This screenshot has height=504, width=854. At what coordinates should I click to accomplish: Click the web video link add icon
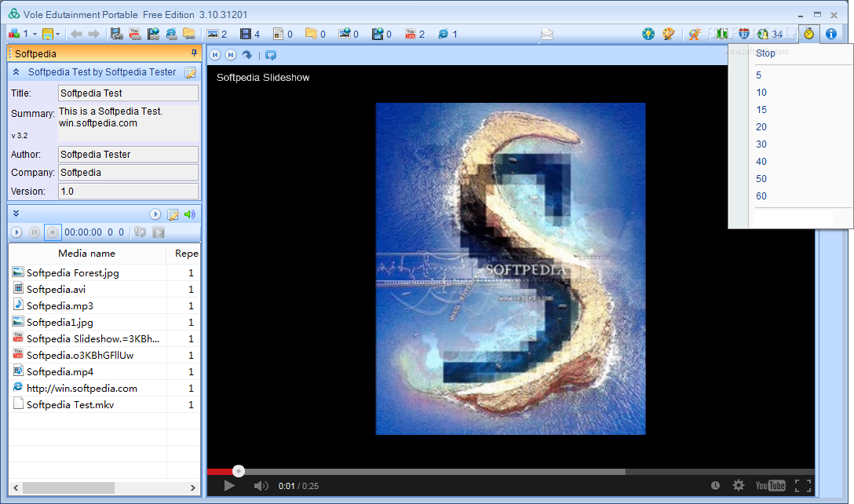click(153, 34)
